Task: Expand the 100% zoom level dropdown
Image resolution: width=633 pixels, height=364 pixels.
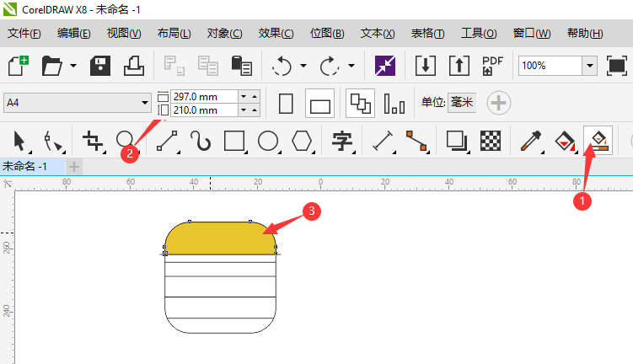Action: 589,66
